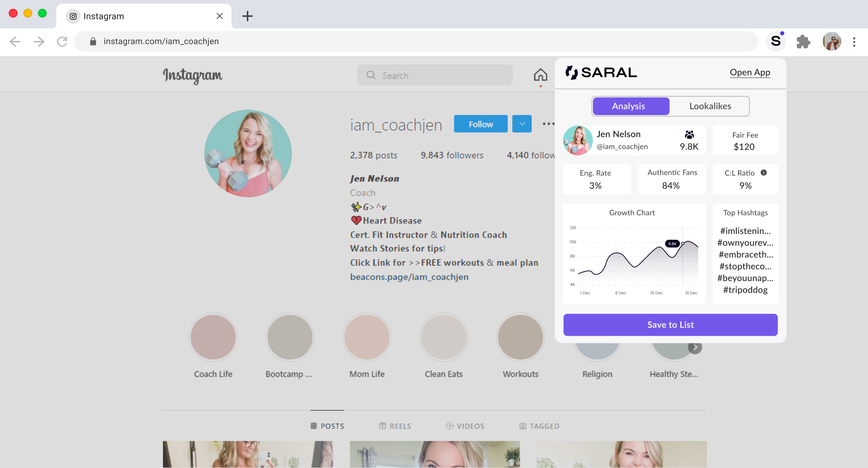Click the #beyouunap... hashtag

pyautogui.click(x=745, y=278)
